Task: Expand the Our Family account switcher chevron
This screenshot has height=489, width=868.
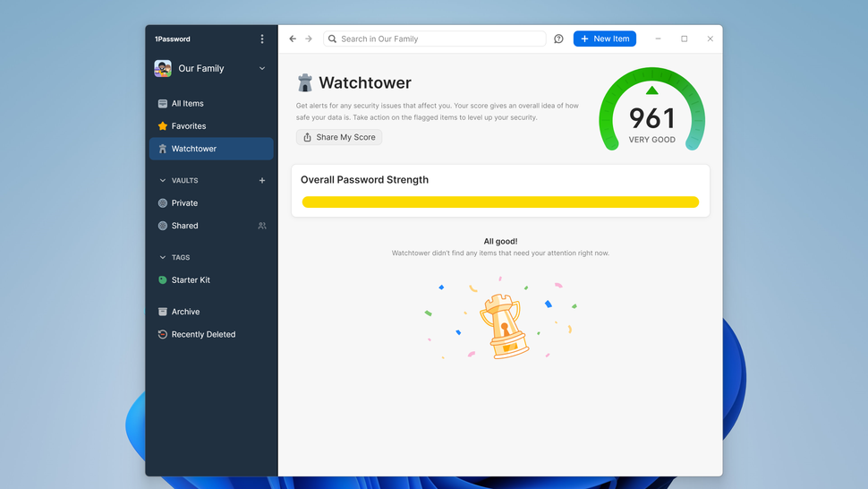Action: coord(262,68)
